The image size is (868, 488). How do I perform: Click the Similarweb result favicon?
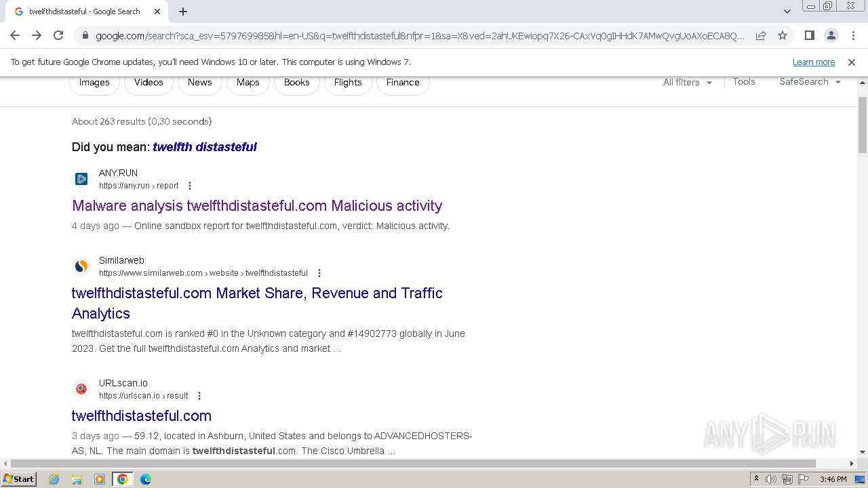pyautogui.click(x=81, y=266)
